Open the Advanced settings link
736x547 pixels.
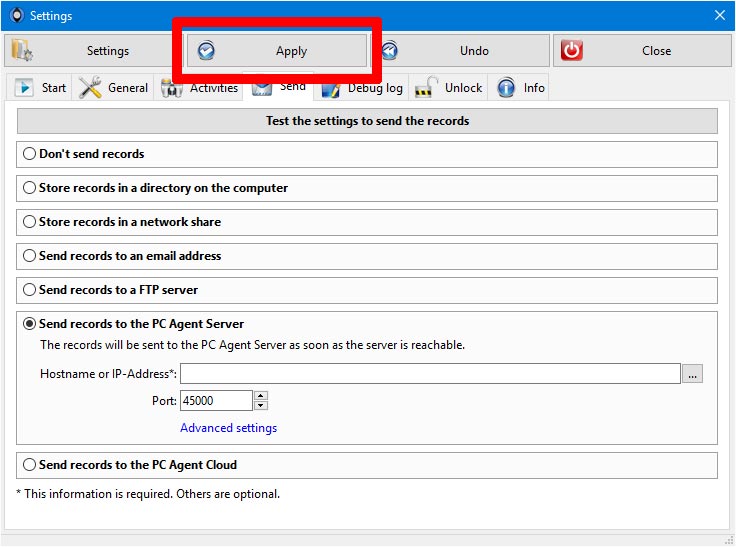(x=228, y=428)
